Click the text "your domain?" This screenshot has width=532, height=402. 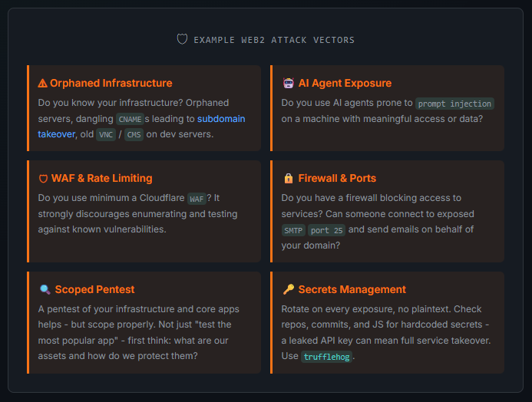310,245
